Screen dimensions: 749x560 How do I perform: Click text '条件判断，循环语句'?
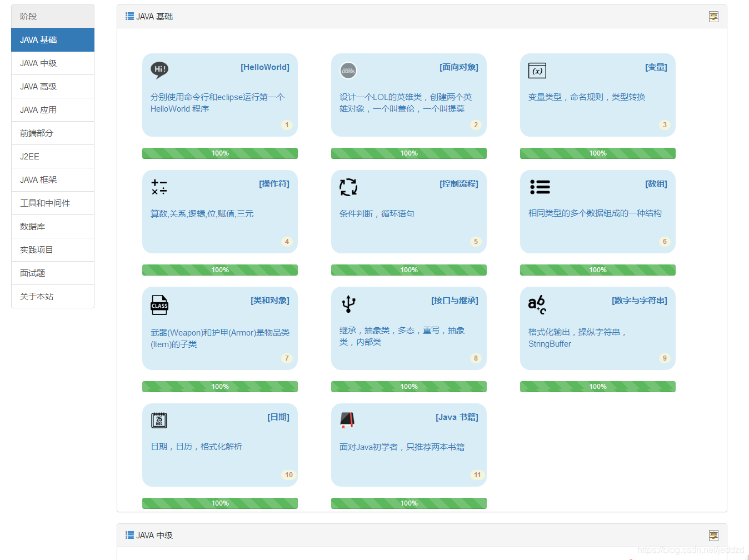tap(377, 214)
